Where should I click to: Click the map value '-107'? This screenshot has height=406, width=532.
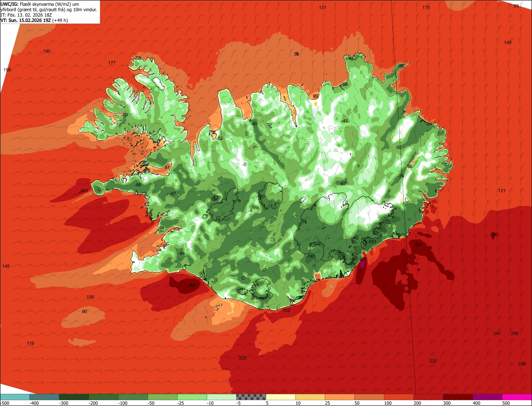(262, 298)
